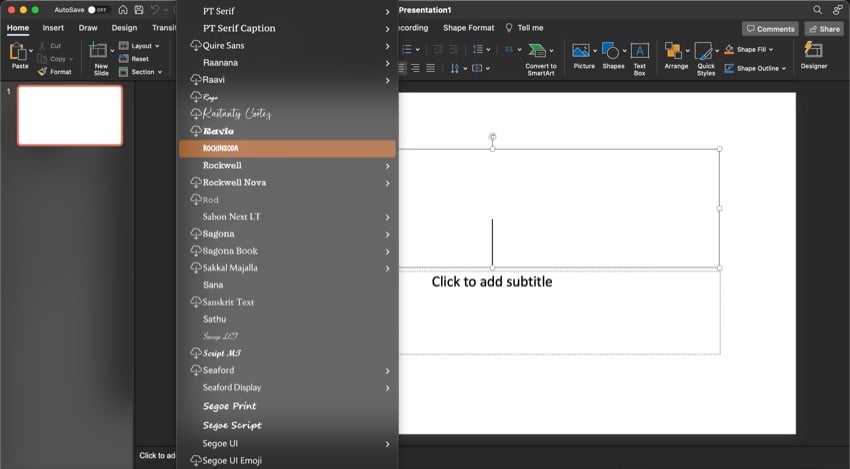The height and width of the screenshot is (469, 850).
Task: Select slide 1 thumbnail
Action: (70, 115)
